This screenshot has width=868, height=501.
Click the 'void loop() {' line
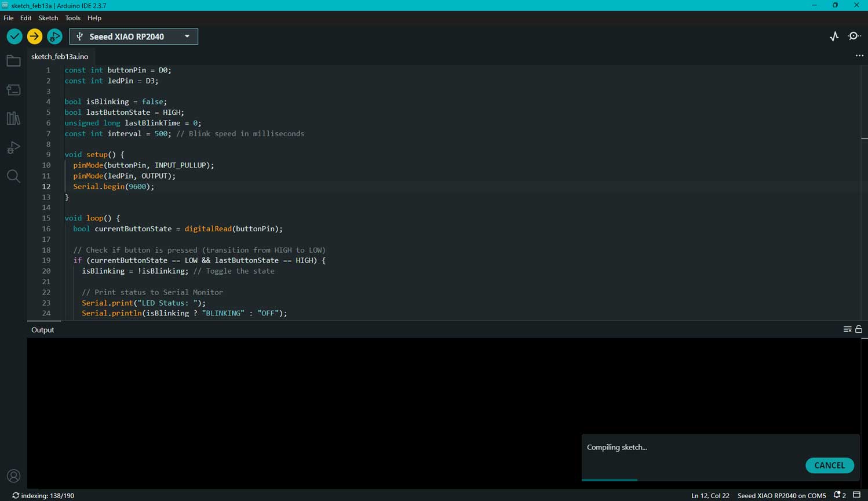click(92, 218)
